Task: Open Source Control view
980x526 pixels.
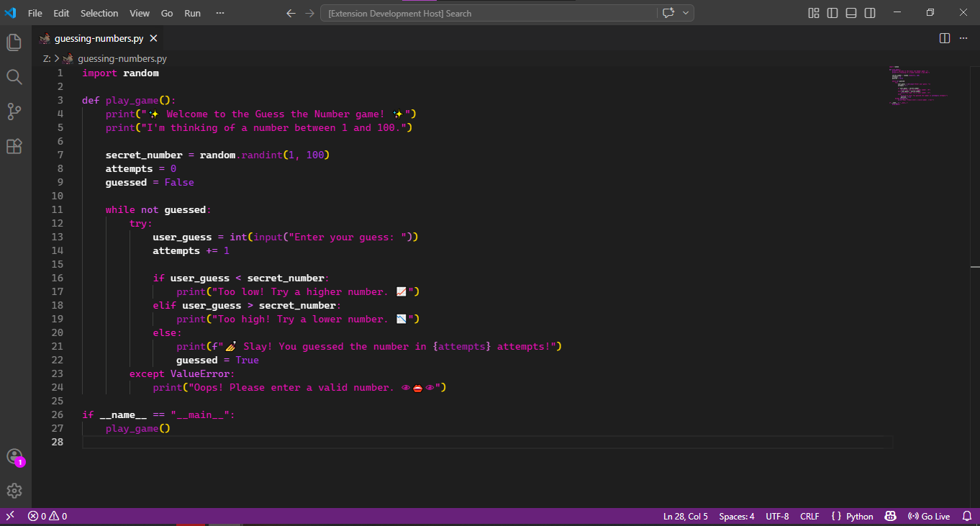Action: tap(14, 112)
